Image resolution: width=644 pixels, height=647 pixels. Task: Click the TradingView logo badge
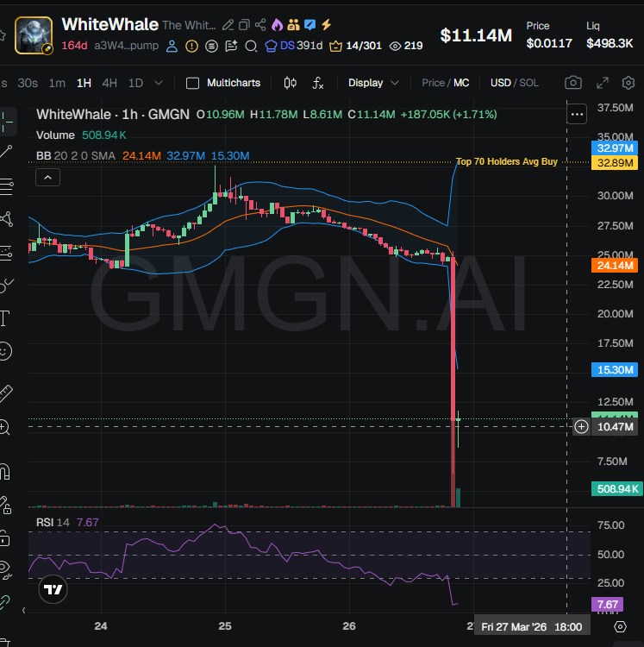click(53, 590)
